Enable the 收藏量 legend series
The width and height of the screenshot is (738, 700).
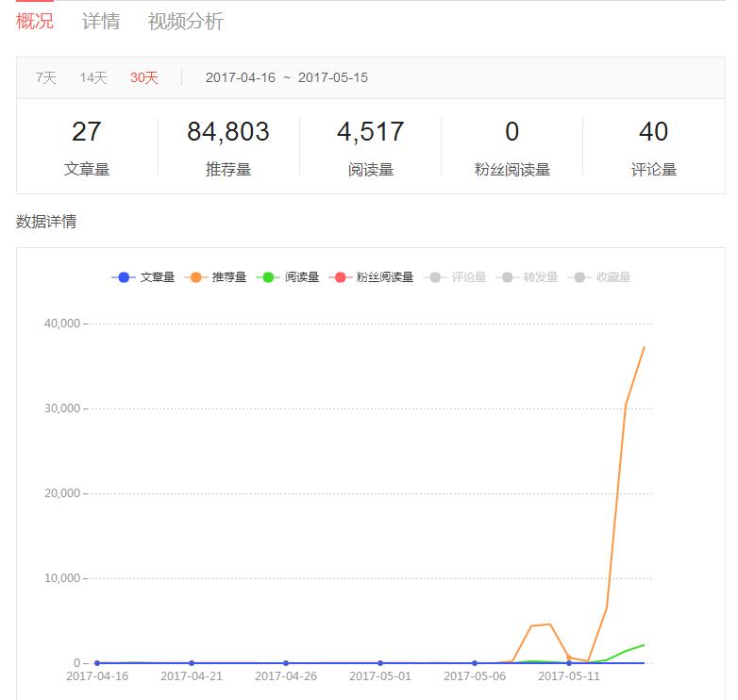tap(599, 277)
